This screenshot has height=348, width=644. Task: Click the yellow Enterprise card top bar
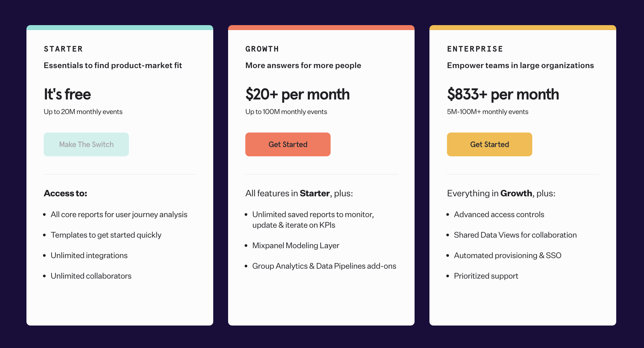[523, 27]
